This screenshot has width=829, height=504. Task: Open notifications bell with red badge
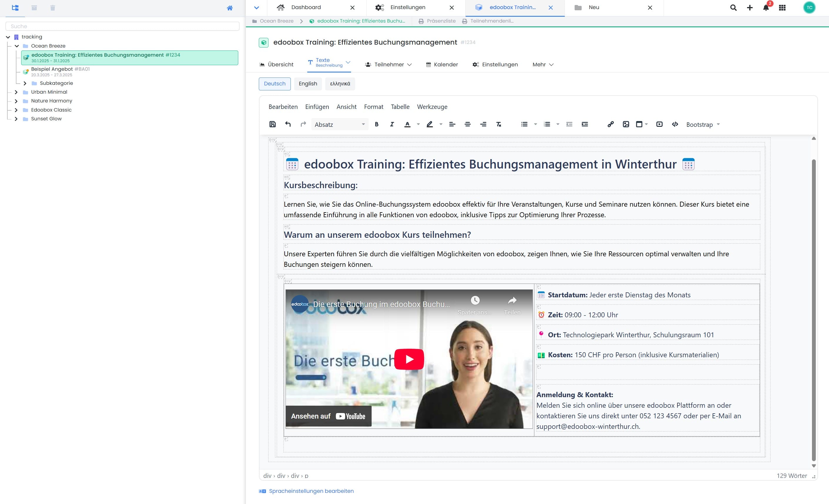(x=766, y=7)
